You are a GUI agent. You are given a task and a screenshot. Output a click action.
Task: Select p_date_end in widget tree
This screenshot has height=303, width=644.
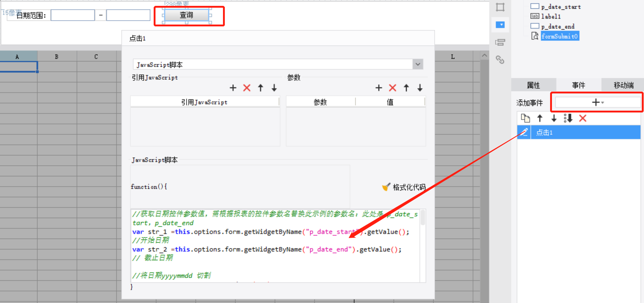558,26
